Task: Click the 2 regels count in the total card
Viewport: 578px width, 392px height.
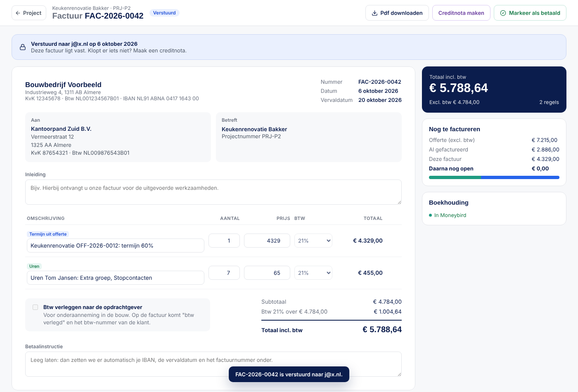Action: (549, 102)
